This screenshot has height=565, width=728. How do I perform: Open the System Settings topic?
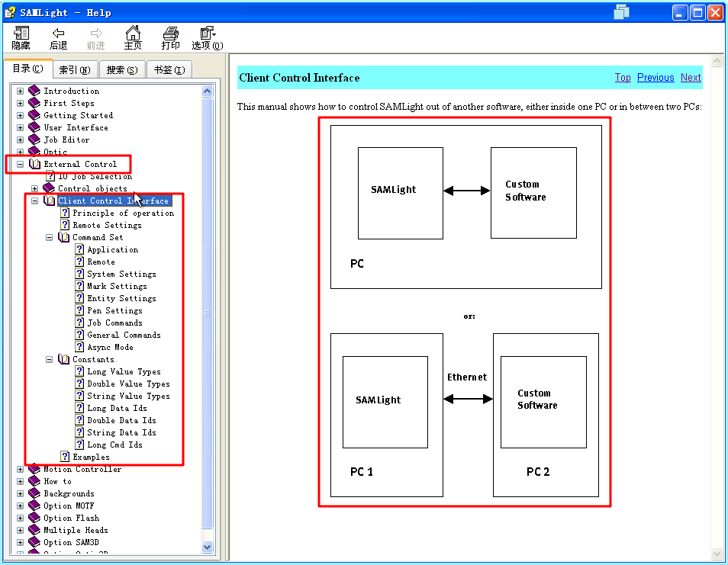[121, 274]
